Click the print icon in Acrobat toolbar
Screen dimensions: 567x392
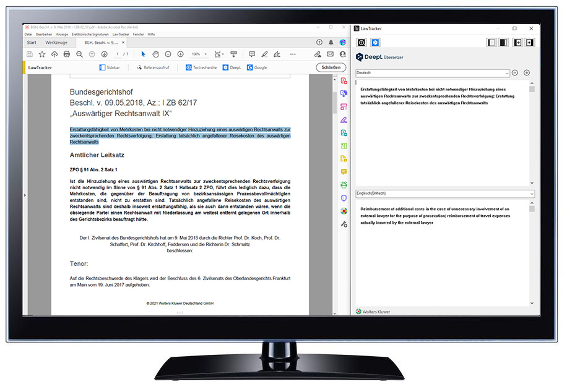(66, 54)
